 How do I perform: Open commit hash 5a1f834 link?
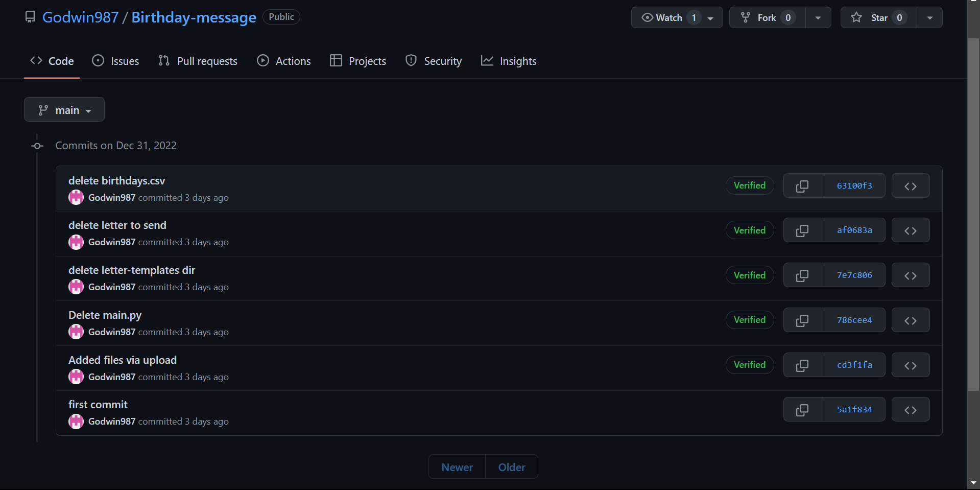tap(854, 410)
